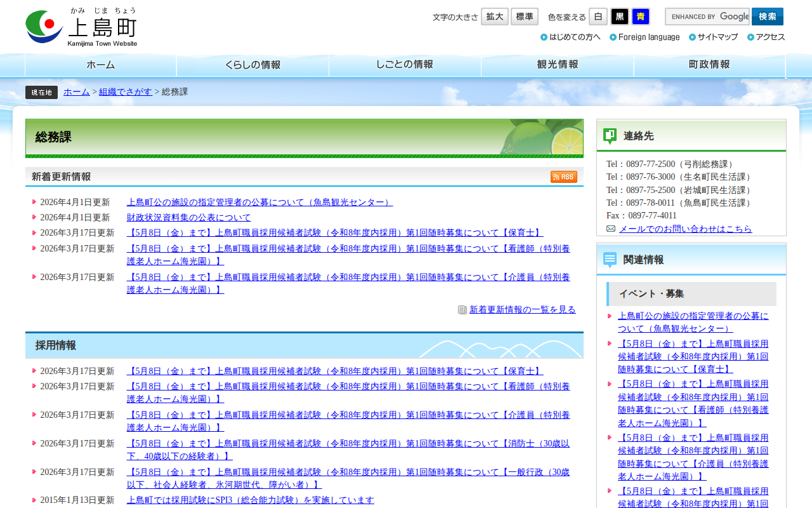Enlarge text size with 拡大 button
The height and width of the screenshot is (508, 812).
(495, 17)
